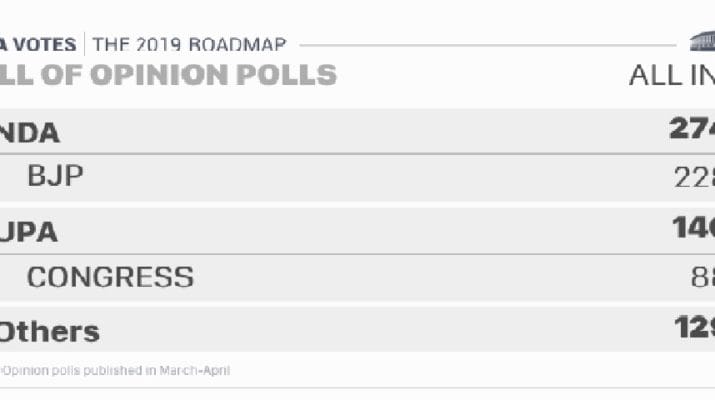Viewport: 715px width, 400px height.
Task: Click the Others seat count value
Action: [694, 327]
